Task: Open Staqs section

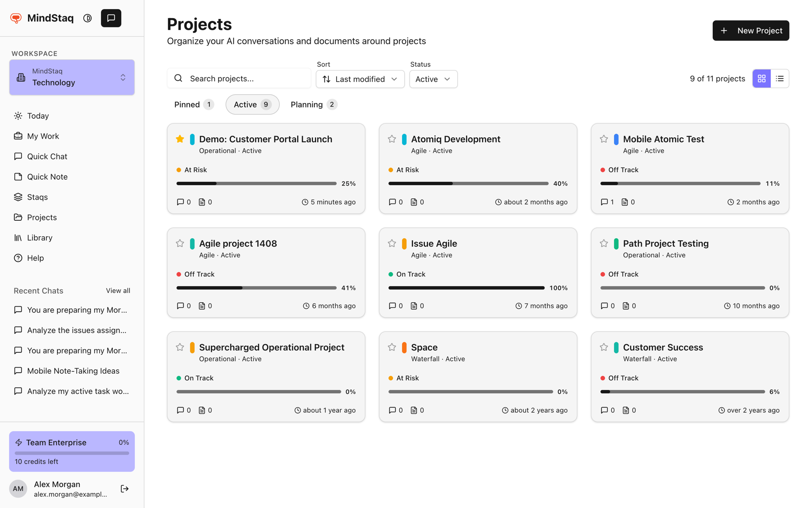Action: click(x=72, y=197)
